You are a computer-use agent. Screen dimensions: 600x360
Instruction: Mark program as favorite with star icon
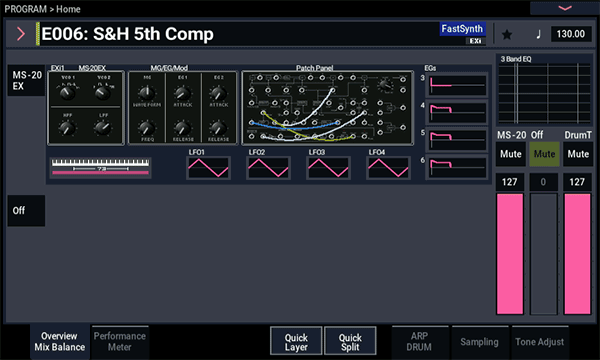coord(507,34)
